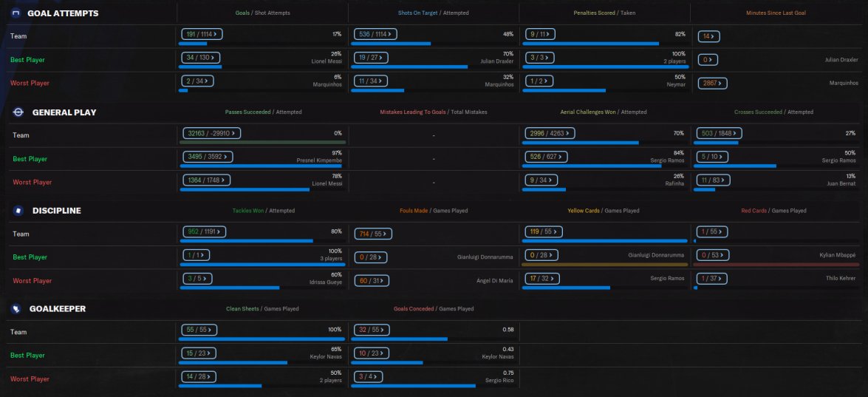The height and width of the screenshot is (397, 868).
Task: Expand Rafinha aerial challenges 9 / 34
Action: pyautogui.click(x=541, y=180)
